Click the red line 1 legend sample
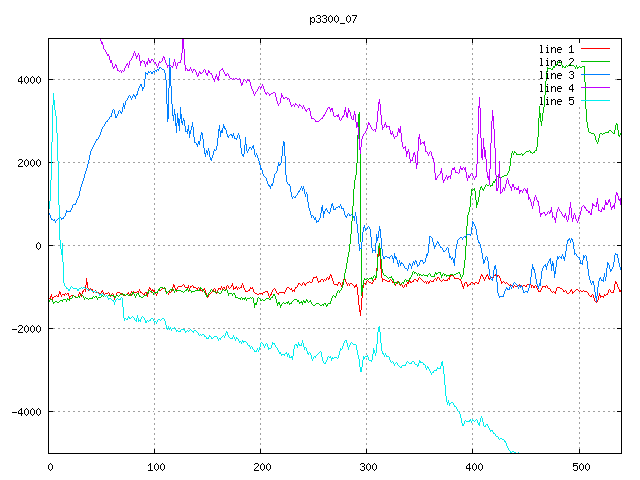The width and height of the screenshot is (640, 480). coord(596,48)
